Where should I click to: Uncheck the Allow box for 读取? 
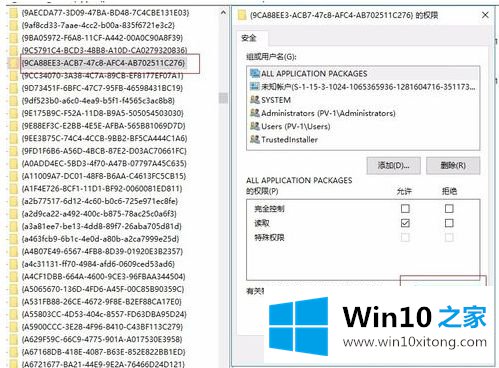(405, 223)
